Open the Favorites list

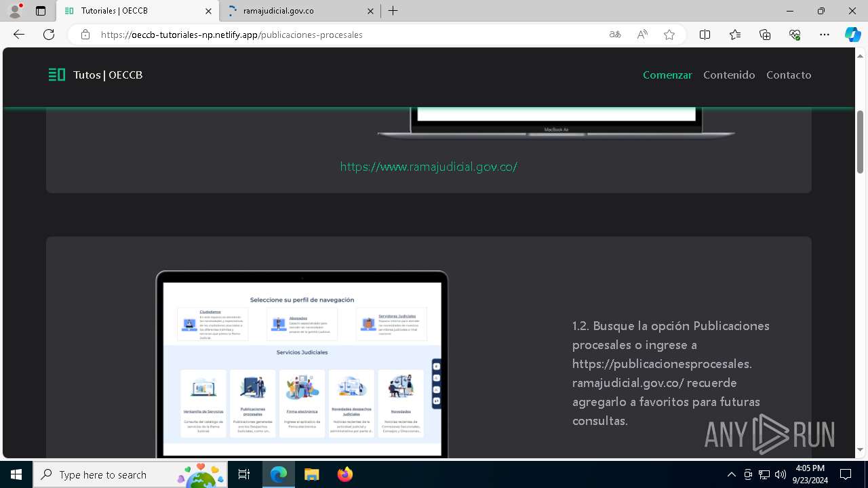(735, 35)
